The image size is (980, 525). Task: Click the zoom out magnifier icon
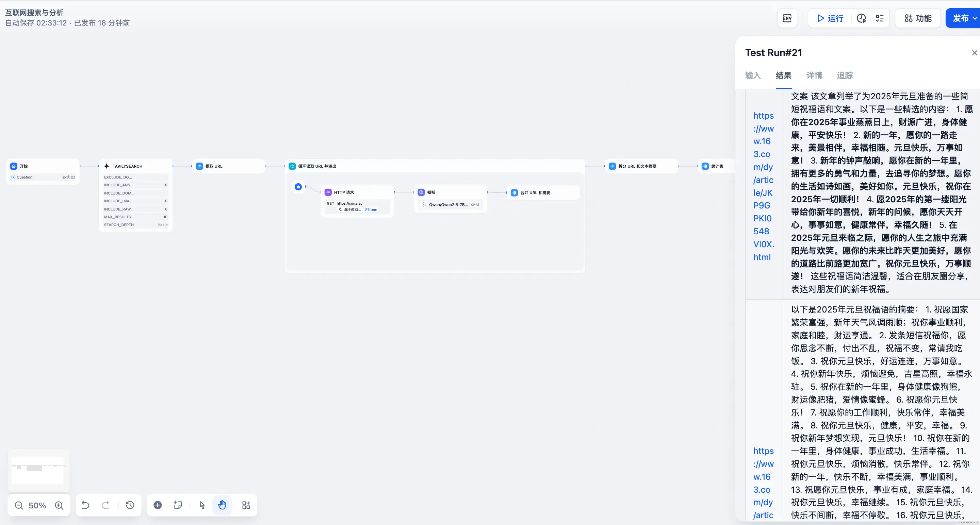(x=19, y=505)
